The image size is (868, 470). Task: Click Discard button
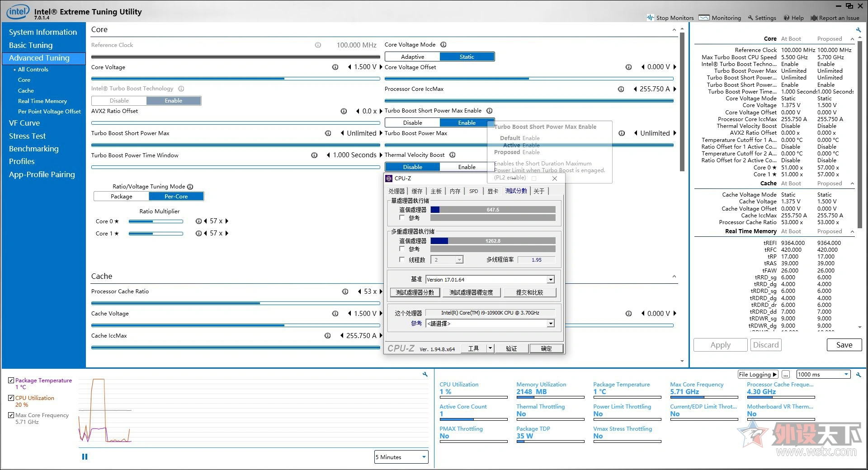tap(766, 345)
